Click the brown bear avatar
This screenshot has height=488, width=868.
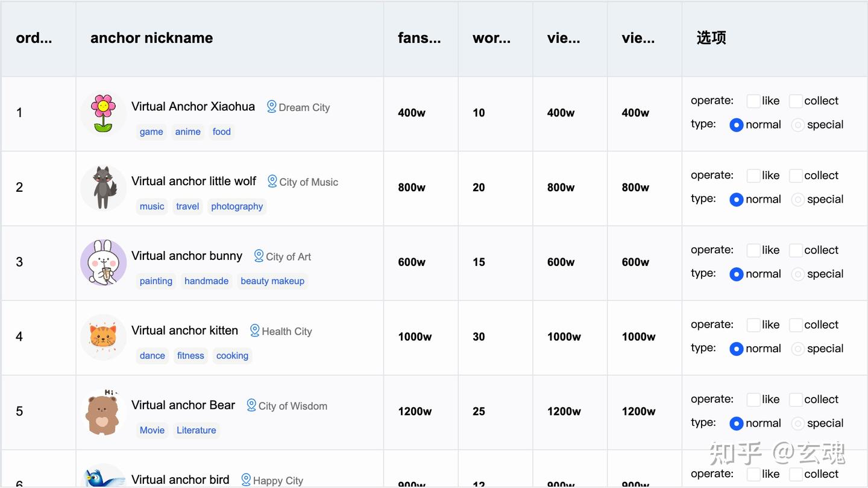pos(103,412)
